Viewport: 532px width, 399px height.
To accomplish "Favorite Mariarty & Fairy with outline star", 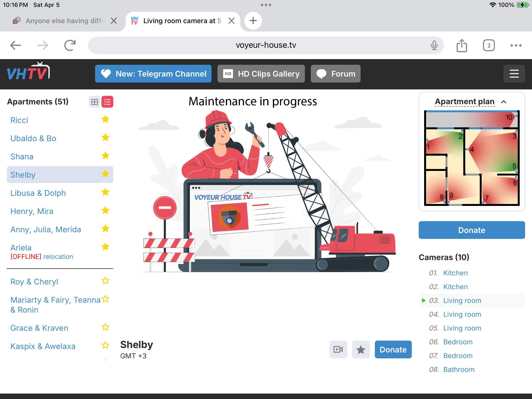I will click(105, 299).
